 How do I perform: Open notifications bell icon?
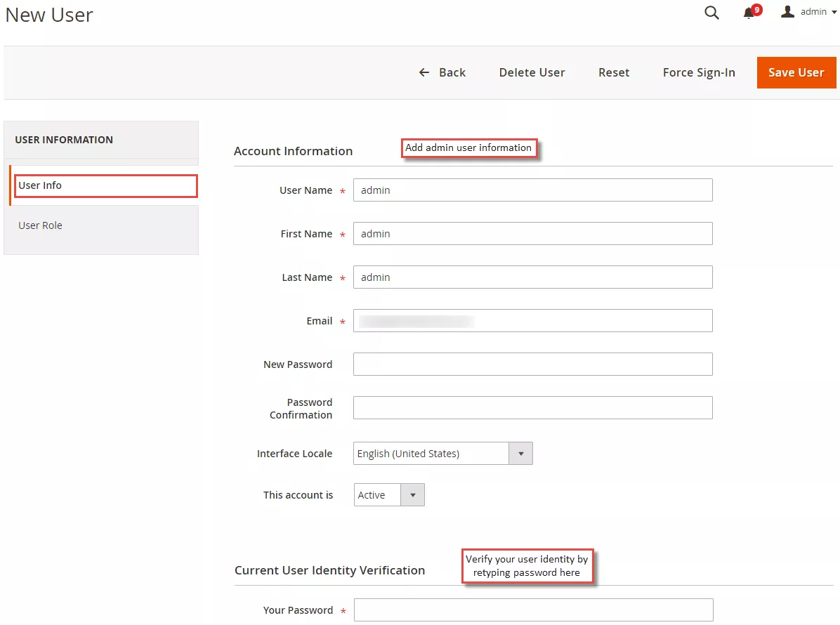pos(749,13)
